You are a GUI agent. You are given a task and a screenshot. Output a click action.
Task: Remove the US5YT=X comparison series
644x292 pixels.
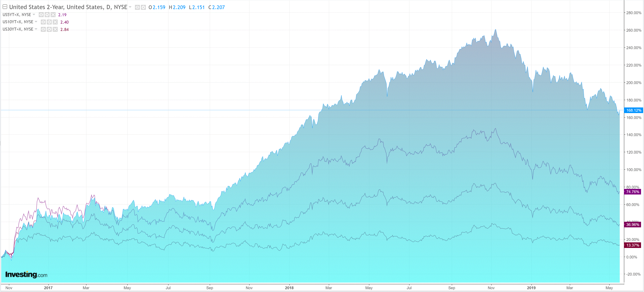point(53,15)
